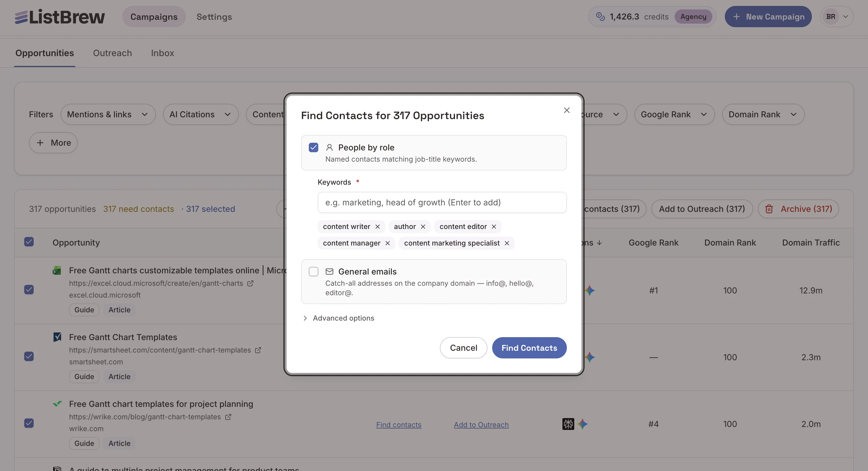This screenshot has height=471, width=868.
Task: Click the Excel favicon in first row
Action: tap(57, 270)
